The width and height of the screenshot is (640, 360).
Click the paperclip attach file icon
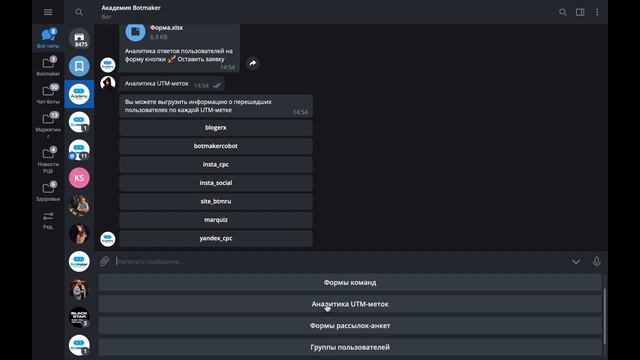tap(104, 262)
